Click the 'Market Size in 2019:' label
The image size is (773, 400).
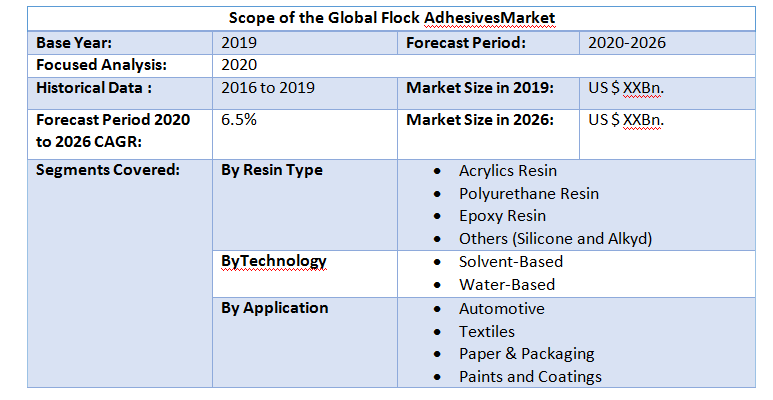click(x=480, y=88)
